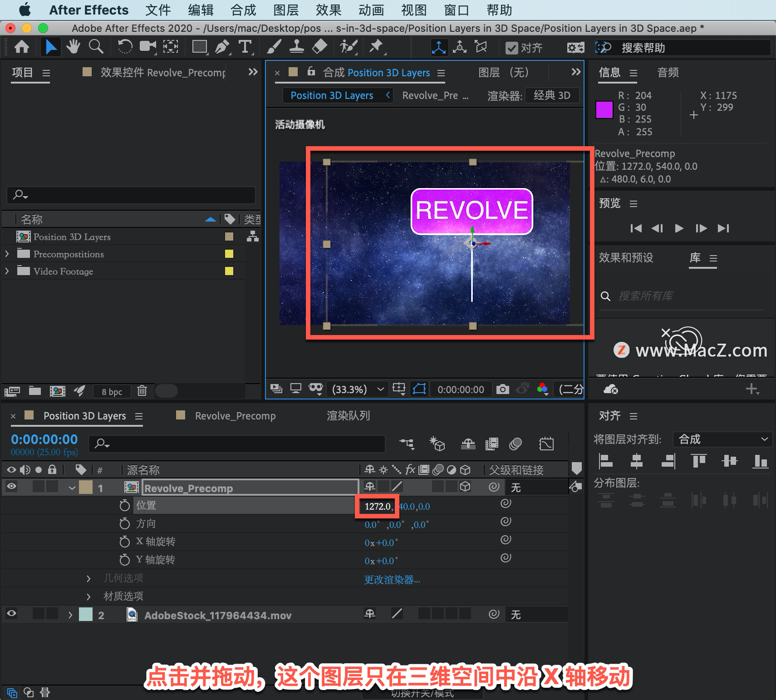Choose View Axis mode icon
The height and width of the screenshot is (700, 776).
(x=481, y=47)
